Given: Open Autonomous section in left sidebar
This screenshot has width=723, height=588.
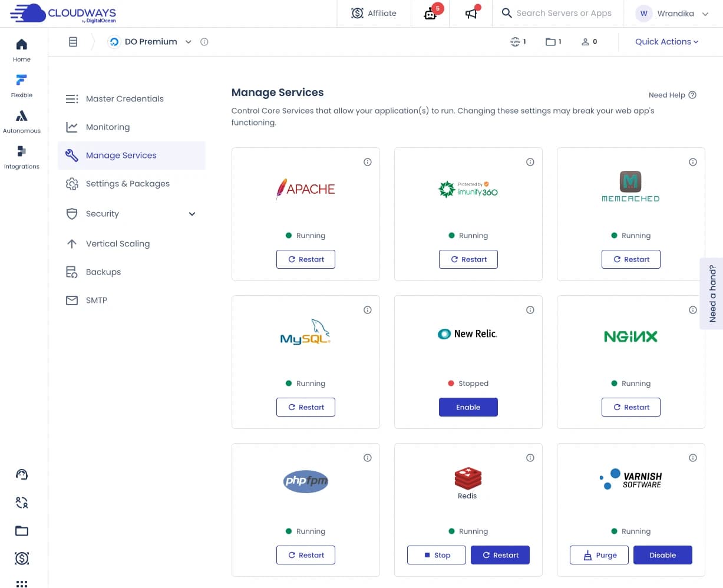Looking at the screenshot, I should (x=22, y=121).
